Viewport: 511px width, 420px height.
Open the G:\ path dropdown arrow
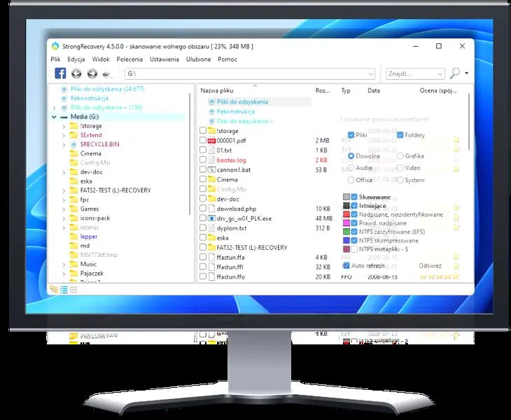click(x=370, y=74)
